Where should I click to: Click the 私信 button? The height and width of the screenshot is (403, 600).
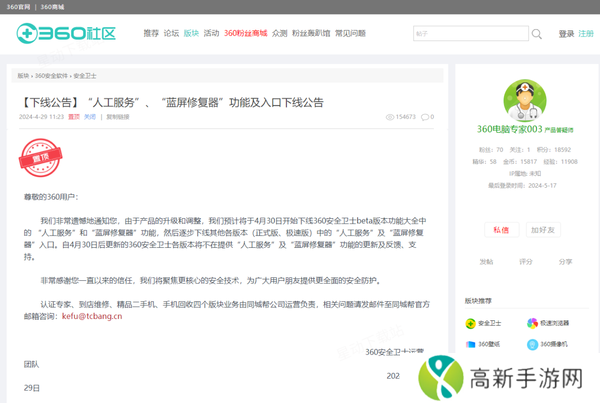(501, 230)
